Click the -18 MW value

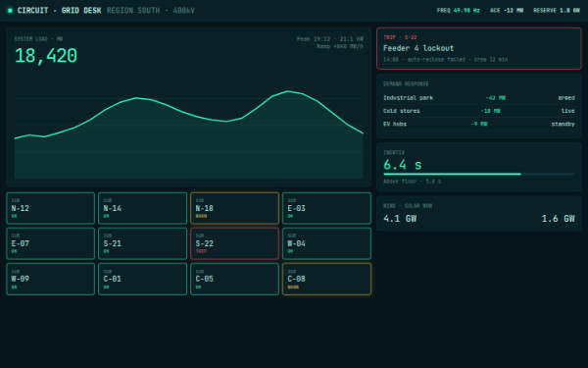click(491, 111)
